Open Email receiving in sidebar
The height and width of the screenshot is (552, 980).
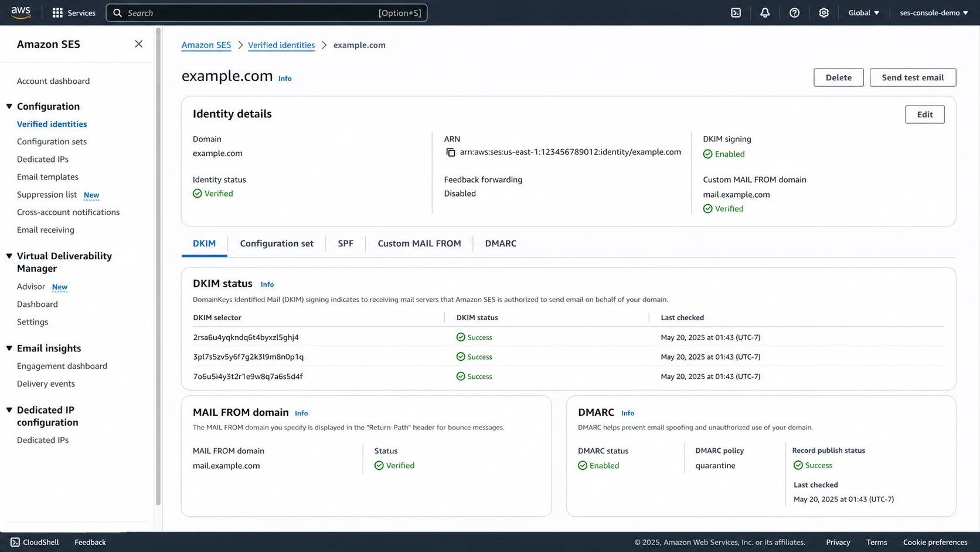click(x=46, y=229)
